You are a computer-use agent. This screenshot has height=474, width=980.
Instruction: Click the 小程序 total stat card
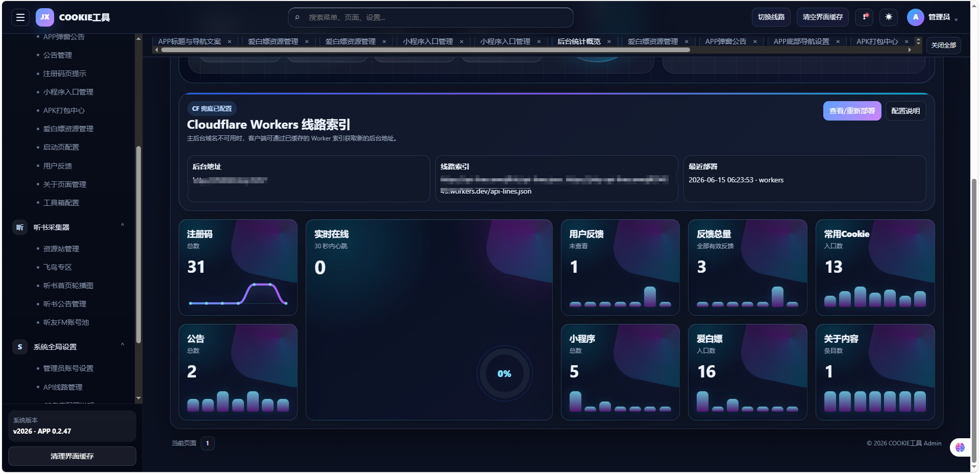click(620, 372)
